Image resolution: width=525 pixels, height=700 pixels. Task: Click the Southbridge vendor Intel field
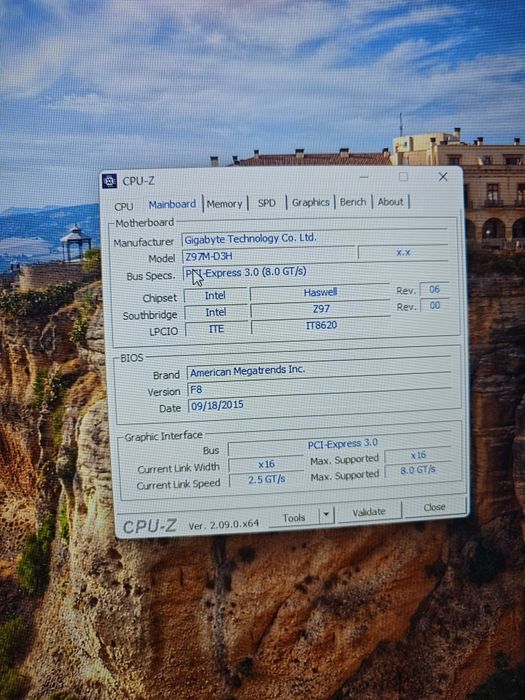pos(216,312)
